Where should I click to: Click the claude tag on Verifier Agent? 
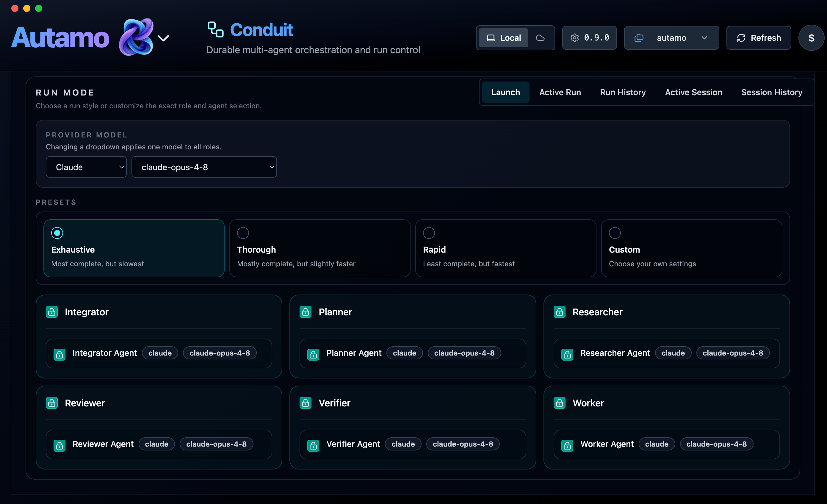403,444
